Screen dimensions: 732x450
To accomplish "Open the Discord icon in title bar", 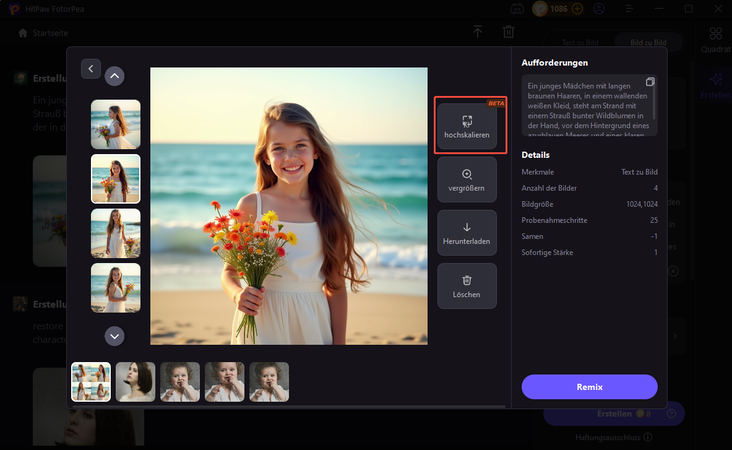I will click(x=517, y=9).
